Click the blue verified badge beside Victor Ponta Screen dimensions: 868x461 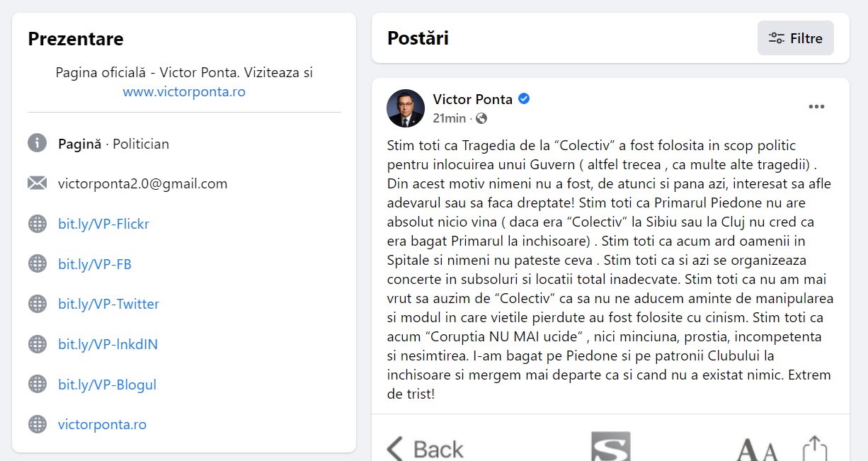(x=524, y=99)
